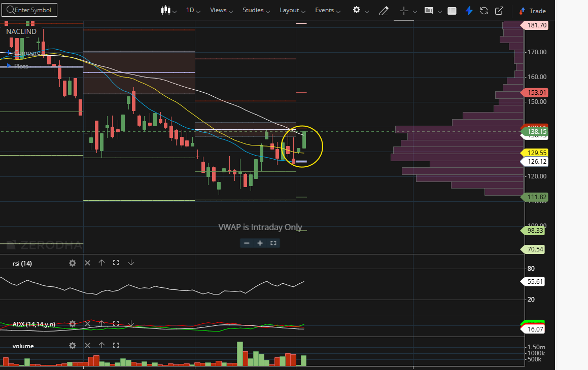Open the Views menu
Viewport: 588px width, 370px height.
pos(221,11)
